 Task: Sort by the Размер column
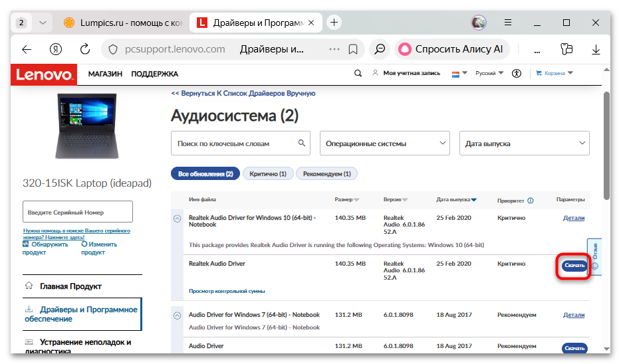346,200
